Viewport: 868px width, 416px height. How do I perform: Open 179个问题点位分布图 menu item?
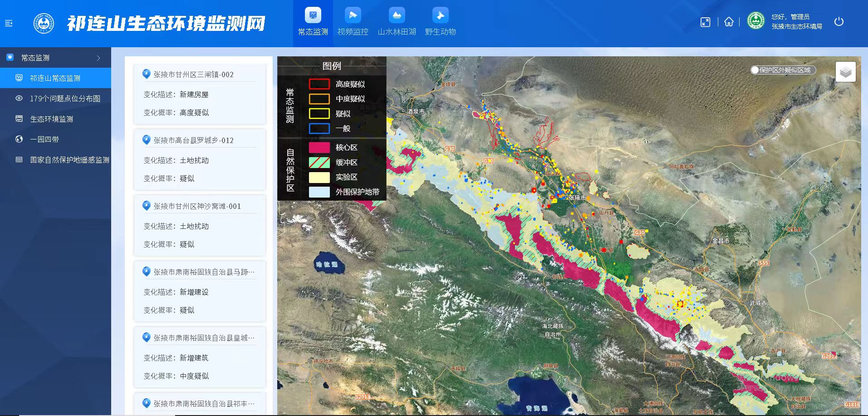click(x=55, y=99)
